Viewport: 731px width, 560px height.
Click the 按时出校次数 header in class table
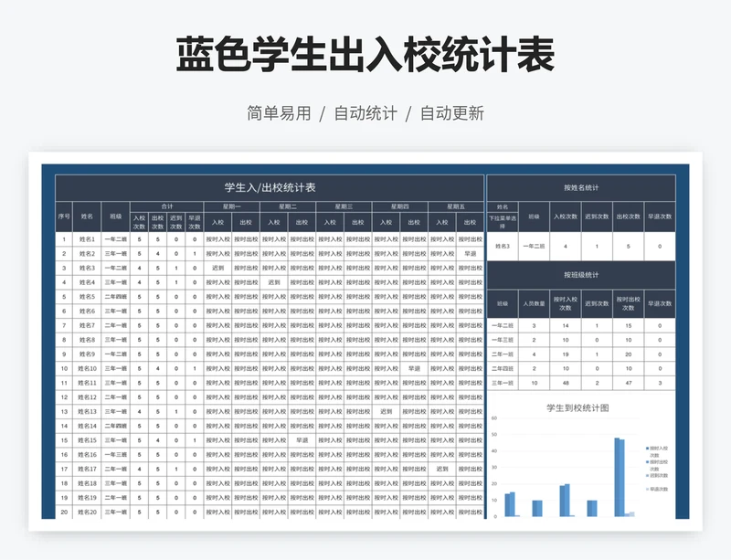628,303
